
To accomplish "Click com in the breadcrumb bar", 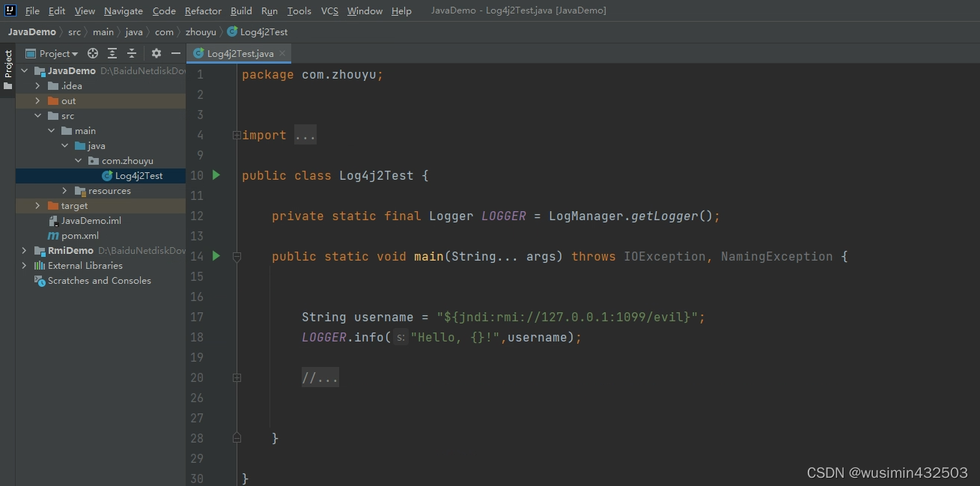I will click(x=164, y=32).
